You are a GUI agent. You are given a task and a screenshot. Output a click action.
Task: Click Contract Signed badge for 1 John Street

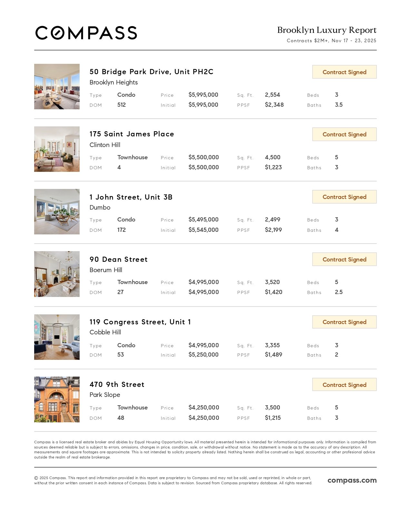344,197
